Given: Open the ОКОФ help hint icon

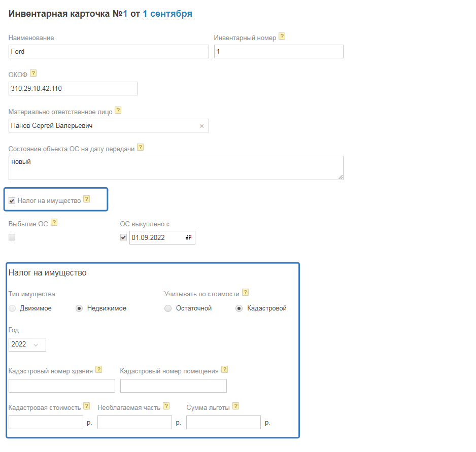Looking at the screenshot, I should pyautogui.click(x=33, y=74).
